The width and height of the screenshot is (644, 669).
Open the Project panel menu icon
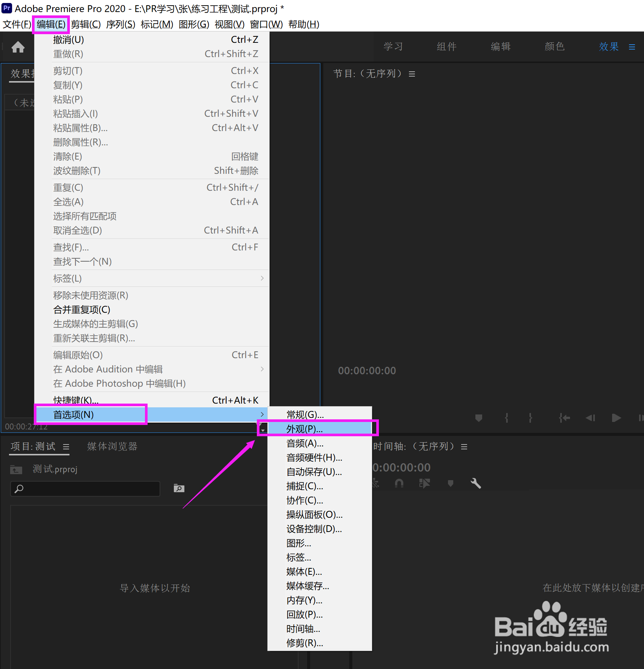tap(66, 447)
